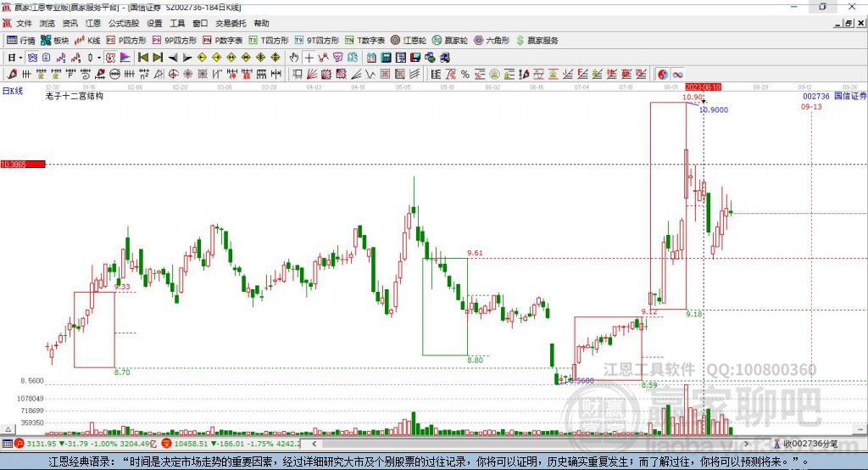Click the floppy disk save icon
The width and height of the screenshot is (868, 470).
(x=415, y=58)
